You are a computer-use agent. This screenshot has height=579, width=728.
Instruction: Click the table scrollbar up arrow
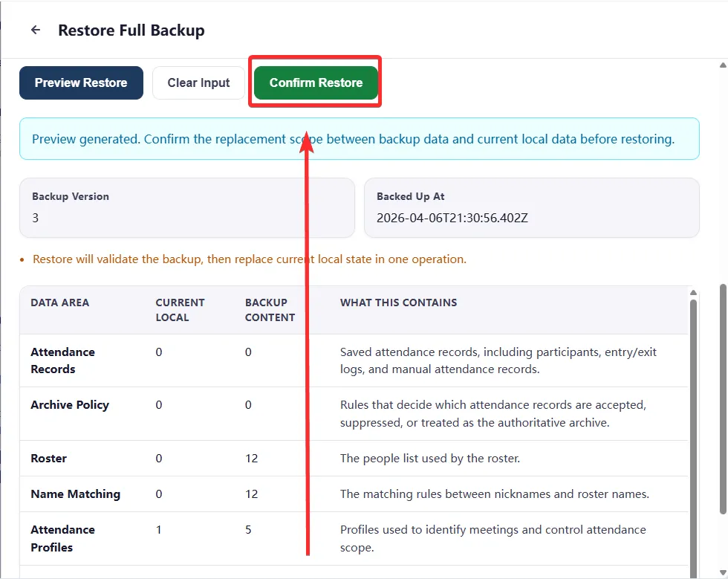693,293
